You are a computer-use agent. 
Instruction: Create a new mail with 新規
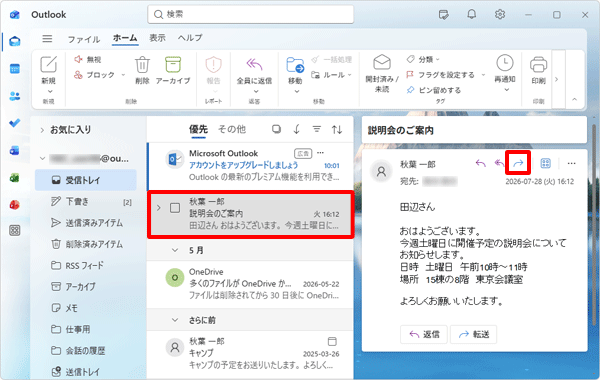[49, 70]
